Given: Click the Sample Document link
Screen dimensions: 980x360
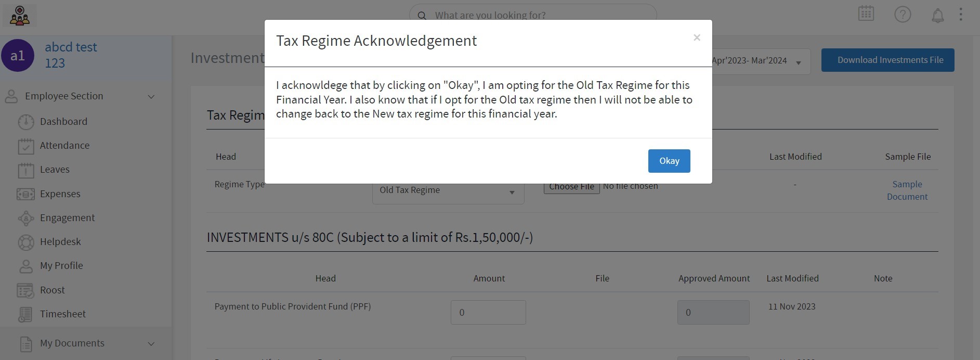Looking at the screenshot, I should (x=907, y=190).
